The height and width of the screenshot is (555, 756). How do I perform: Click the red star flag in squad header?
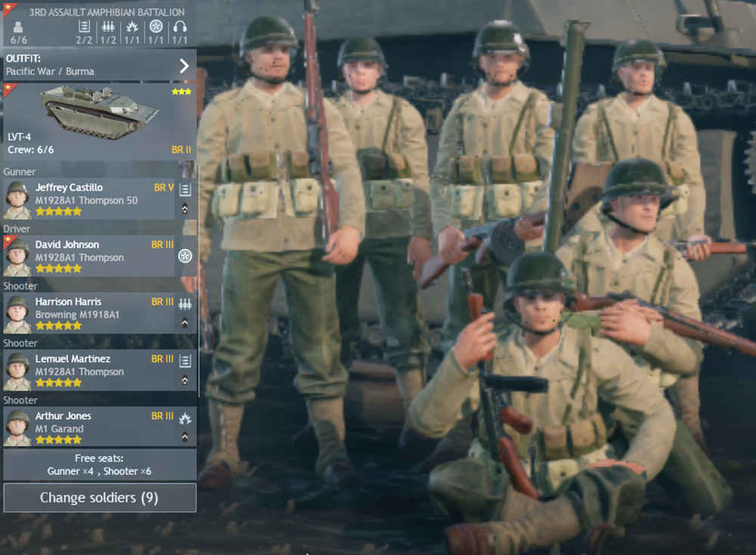coord(9,9)
